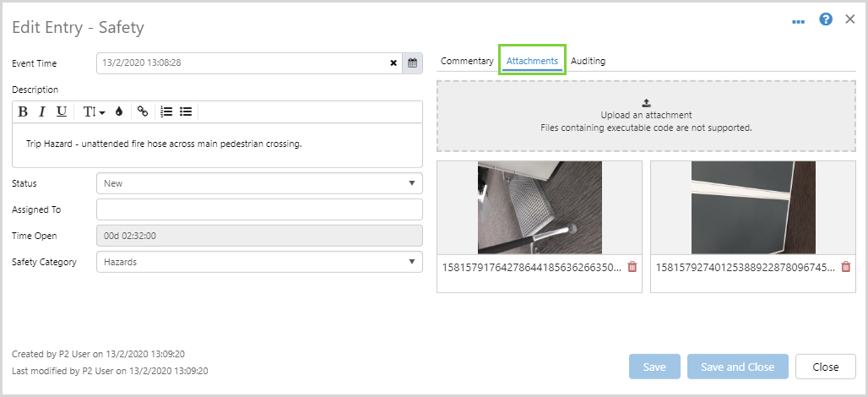Select the Attachments tab
The height and width of the screenshot is (397, 868).
click(532, 61)
